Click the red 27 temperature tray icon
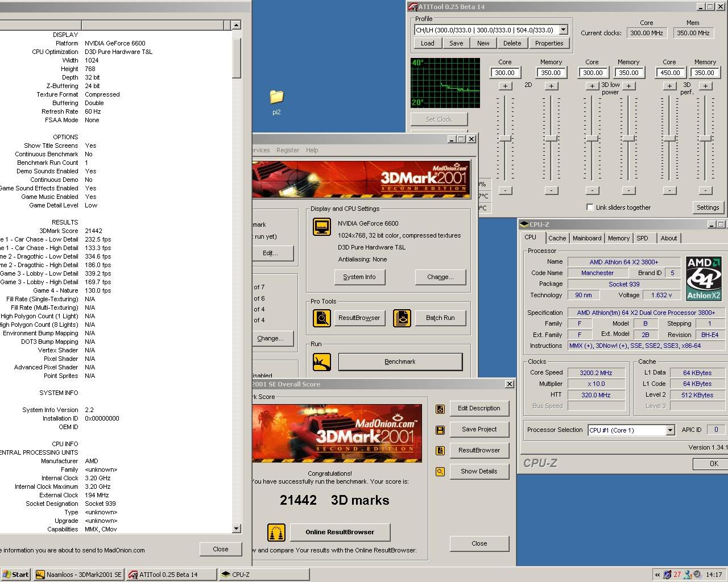Image resolution: width=728 pixels, height=582 pixels. coord(677,575)
